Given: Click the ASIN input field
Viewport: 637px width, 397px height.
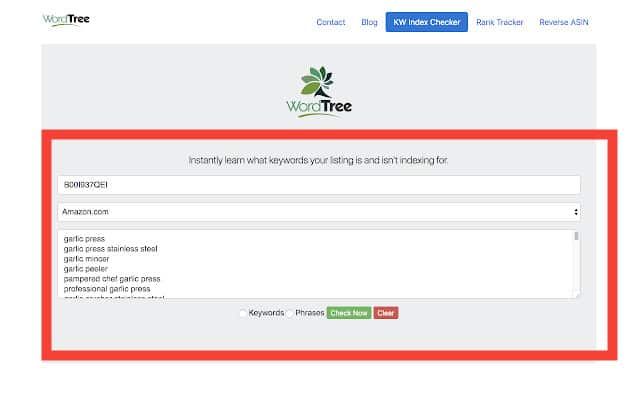Looking at the screenshot, I should 319,185.
